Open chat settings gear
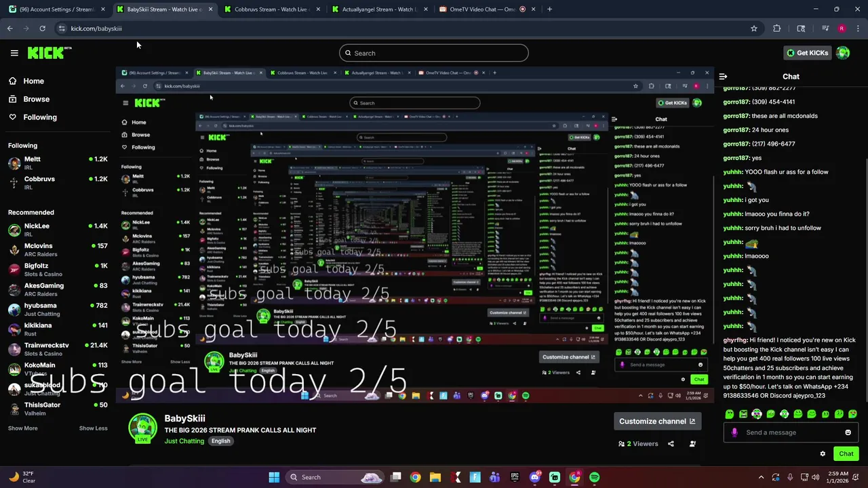Screen dimensions: 868x488 (x=823, y=454)
